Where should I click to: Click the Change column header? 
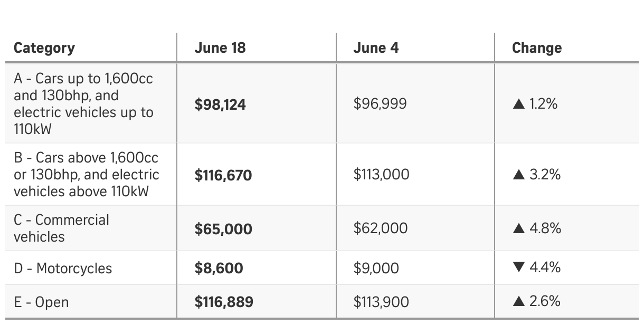[x=537, y=48]
